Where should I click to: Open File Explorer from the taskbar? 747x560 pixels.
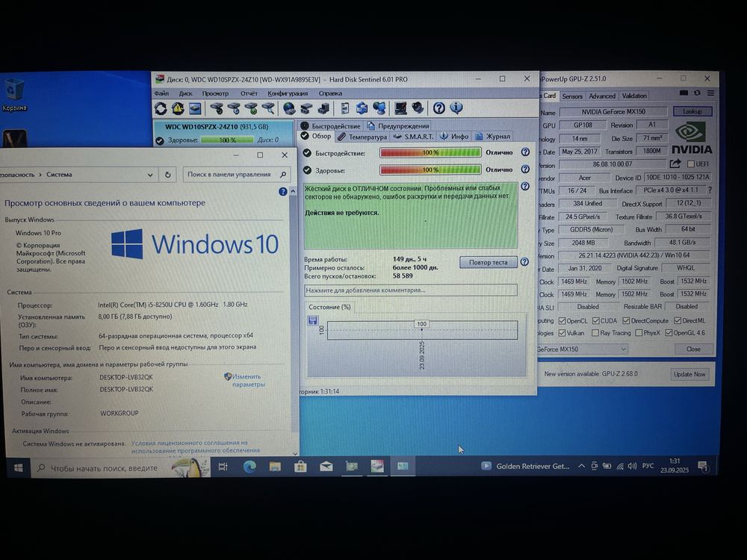(x=275, y=467)
